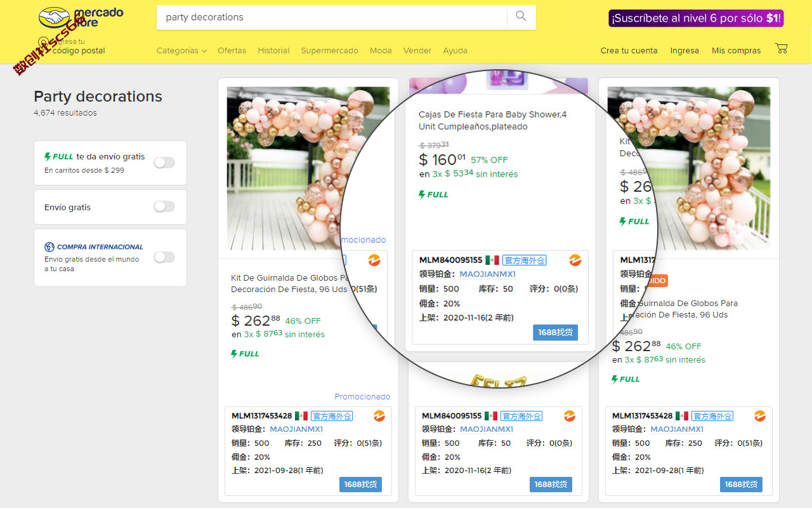Viewport: 812px width, 508px height.
Task: Open the Ayuda menu item
Action: pyautogui.click(x=455, y=51)
